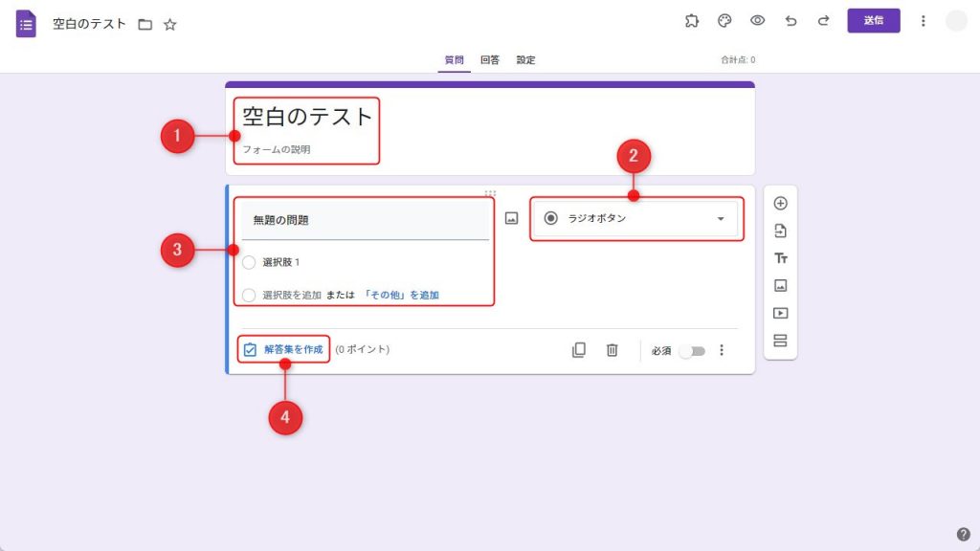This screenshot has width=980, height=551.
Task: Open the account avatar
Action: pos(956,21)
